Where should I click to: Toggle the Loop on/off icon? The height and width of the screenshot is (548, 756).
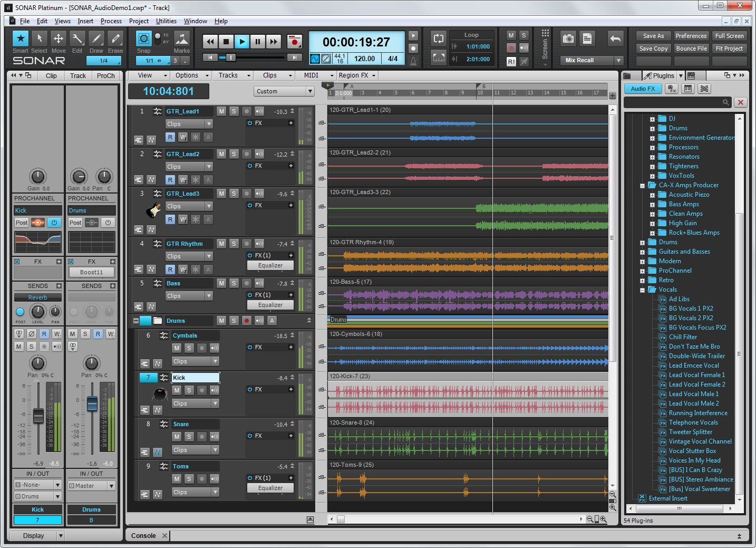(x=439, y=39)
